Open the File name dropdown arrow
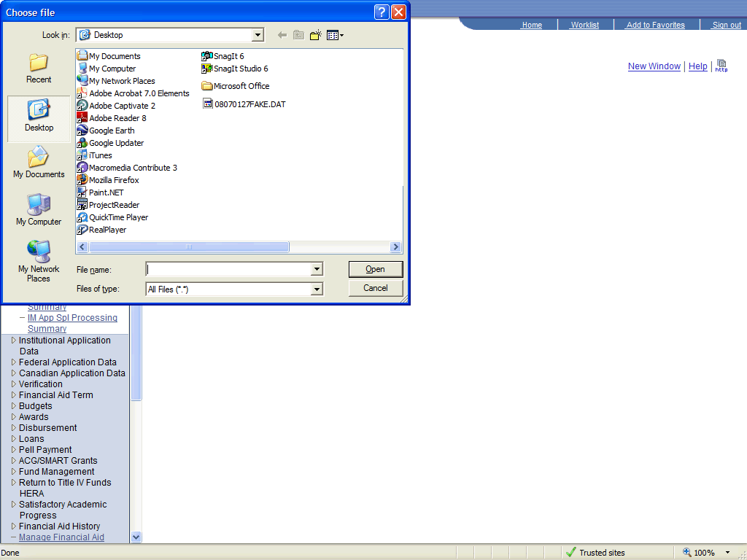 coord(317,269)
